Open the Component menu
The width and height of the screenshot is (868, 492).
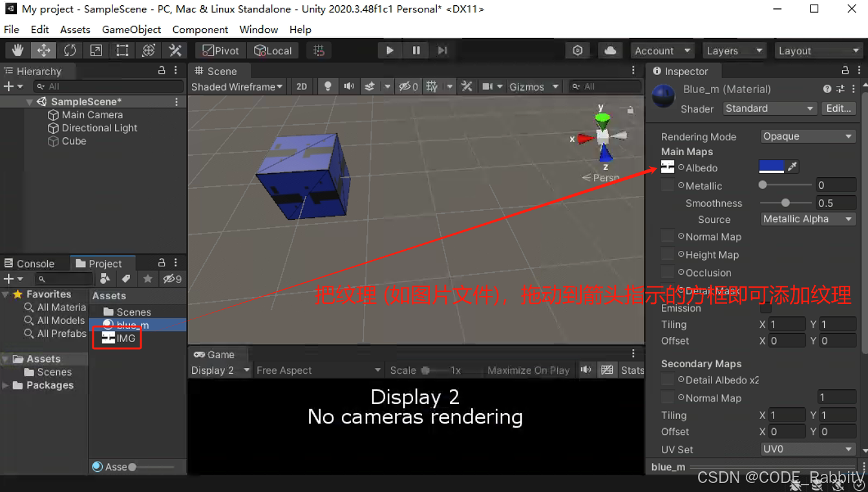(200, 30)
